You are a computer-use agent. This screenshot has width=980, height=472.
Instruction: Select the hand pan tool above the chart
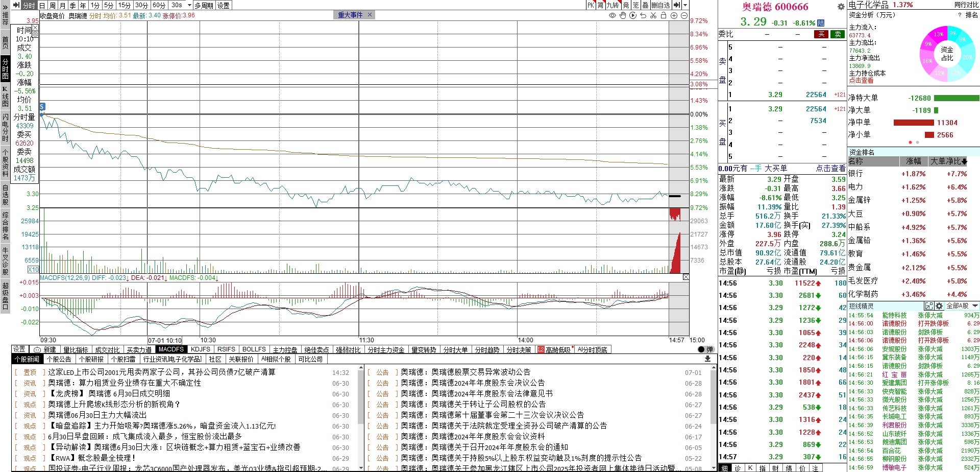(623, 15)
